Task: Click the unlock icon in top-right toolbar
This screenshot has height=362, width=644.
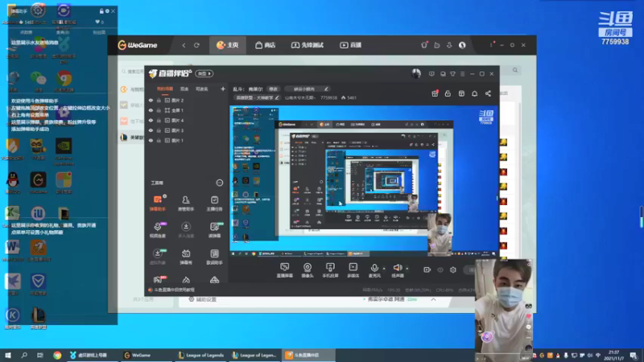Action: click(448, 93)
